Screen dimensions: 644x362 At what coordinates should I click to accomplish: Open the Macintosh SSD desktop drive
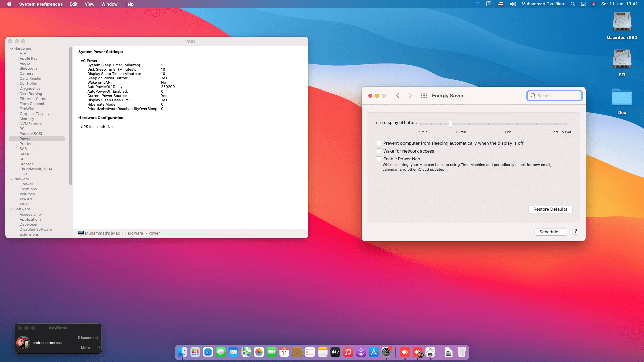click(x=622, y=22)
